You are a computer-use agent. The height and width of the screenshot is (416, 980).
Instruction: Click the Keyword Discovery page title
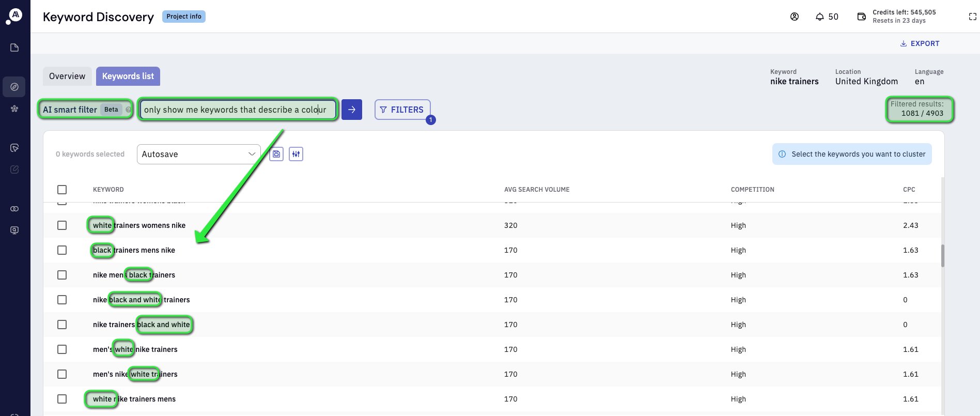(99, 17)
